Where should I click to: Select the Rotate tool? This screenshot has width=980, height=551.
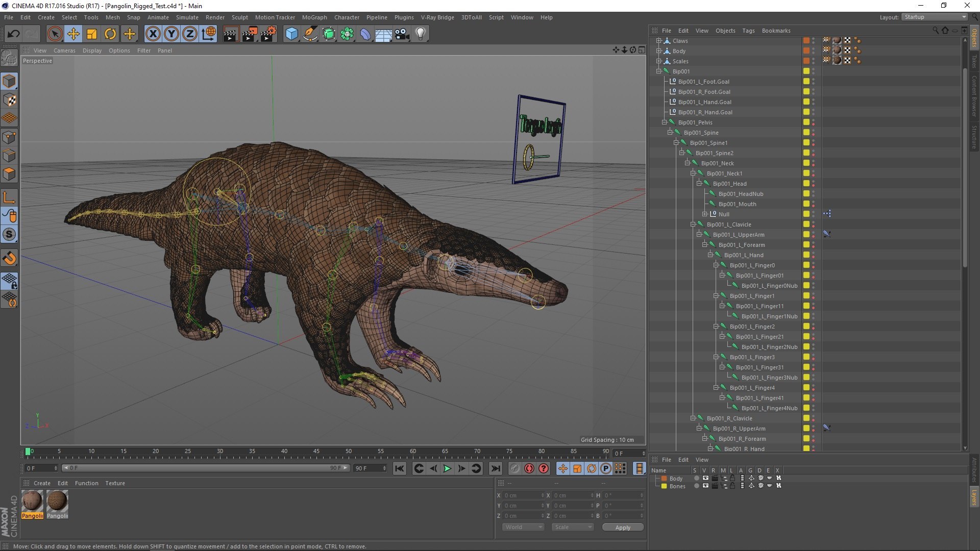[110, 34]
